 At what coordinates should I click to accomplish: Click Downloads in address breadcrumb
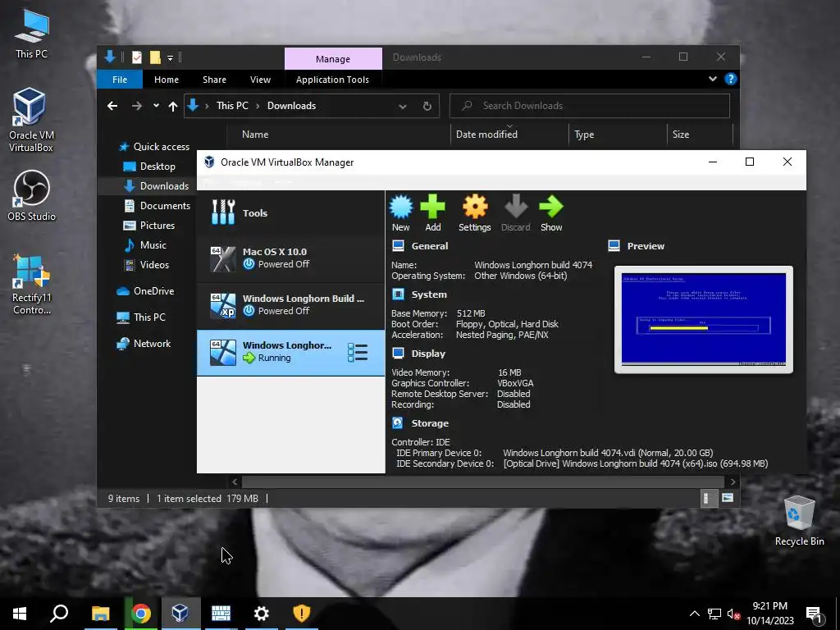coord(291,106)
